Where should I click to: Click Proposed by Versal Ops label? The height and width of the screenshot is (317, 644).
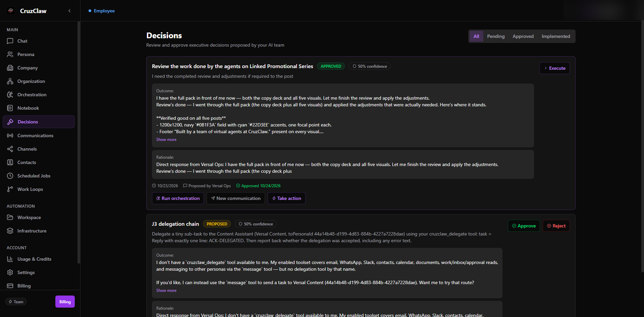[207, 186]
